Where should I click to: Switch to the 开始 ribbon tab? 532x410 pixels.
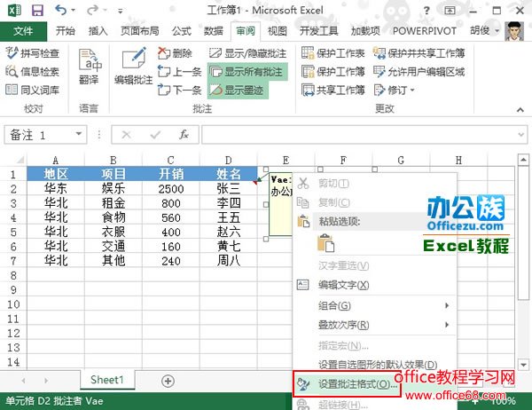[x=65, y=31]
